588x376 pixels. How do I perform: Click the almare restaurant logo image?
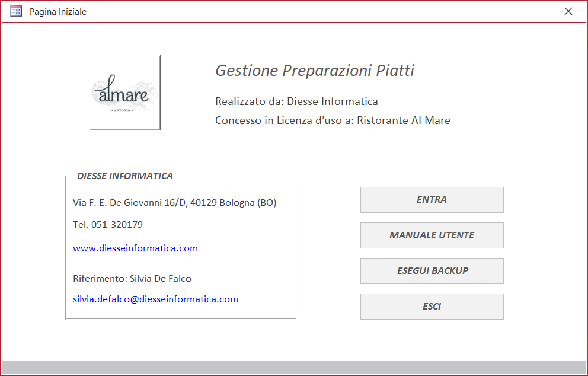pos(125,93)
